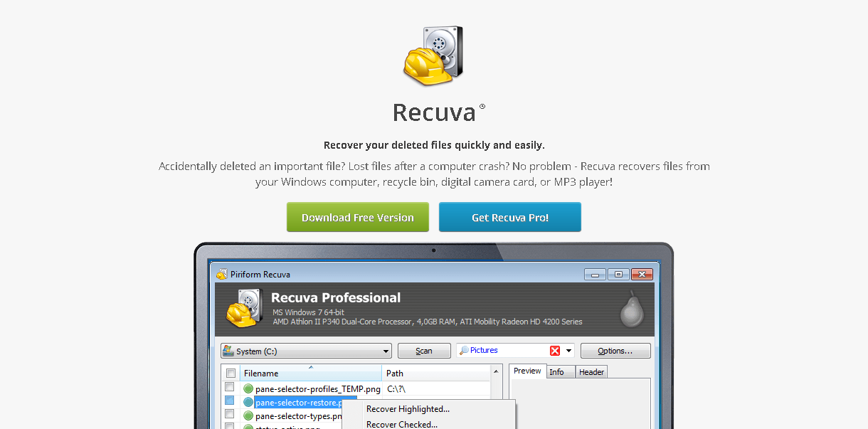The width and height of the screenshot is (868, 429).
Task: Click the Download Free Version button
Action: [358, 217]
